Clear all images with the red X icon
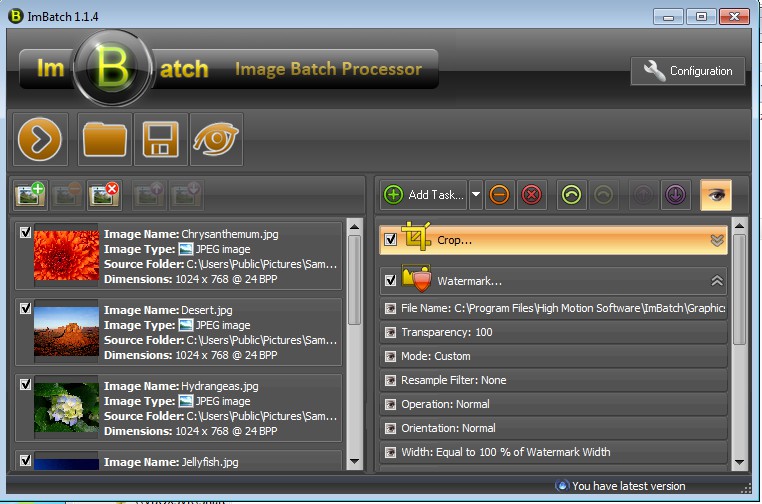The height and width of the screenshot is (504, 762). (104, 195)
